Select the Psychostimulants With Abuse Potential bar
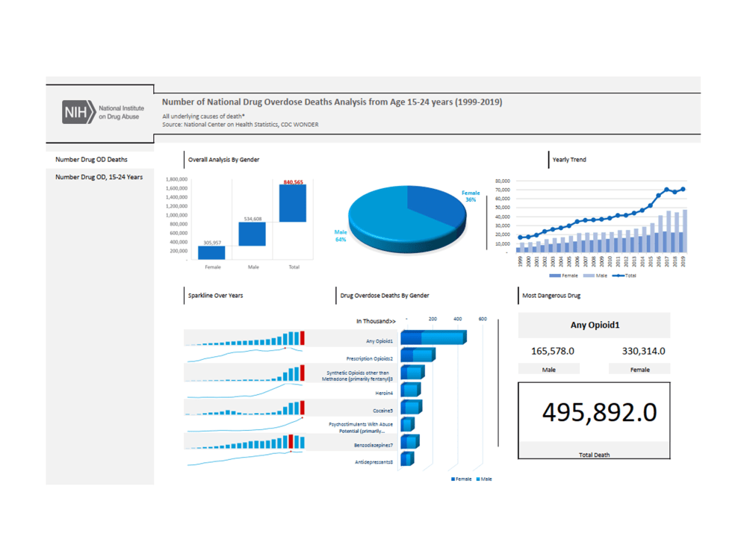Screen dimensions: 747x560 click(x=407, y=424)
